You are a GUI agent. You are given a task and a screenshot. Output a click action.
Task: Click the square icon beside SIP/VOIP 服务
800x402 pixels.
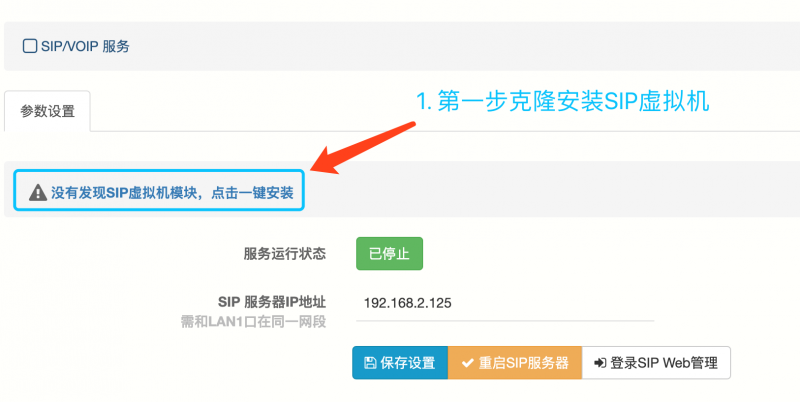click(x=30, y=46)
